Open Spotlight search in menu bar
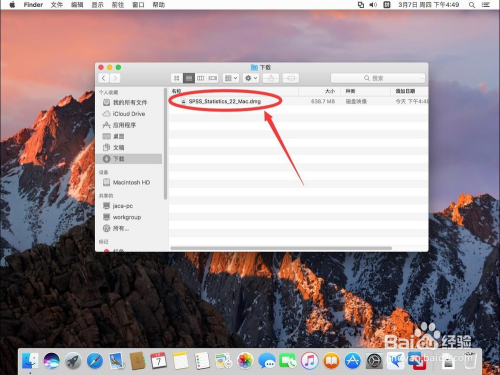 pyautogui.click(x=472, y=5)
